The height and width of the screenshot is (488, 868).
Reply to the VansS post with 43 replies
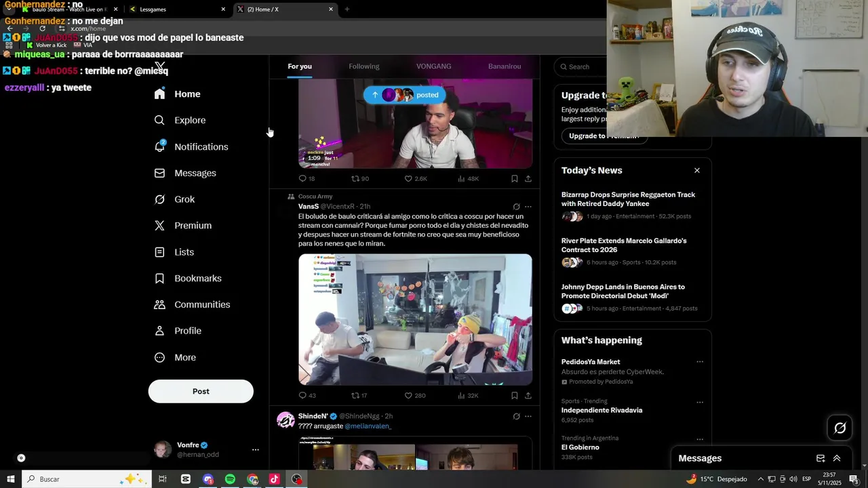[307, 395]
